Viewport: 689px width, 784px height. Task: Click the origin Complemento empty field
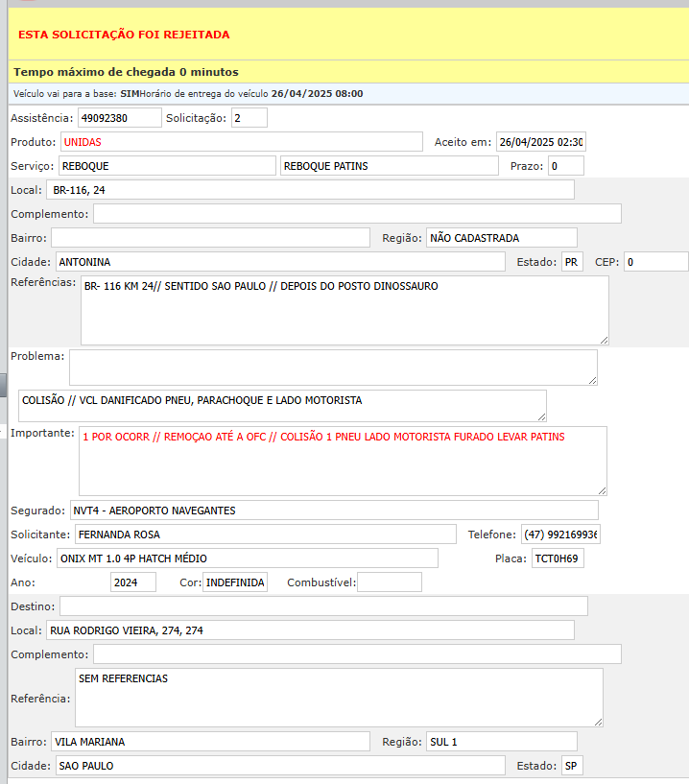pos(357,214)
